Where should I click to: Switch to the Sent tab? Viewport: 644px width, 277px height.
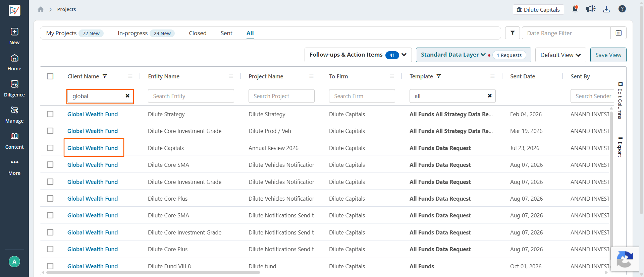(x=226, y=33)
